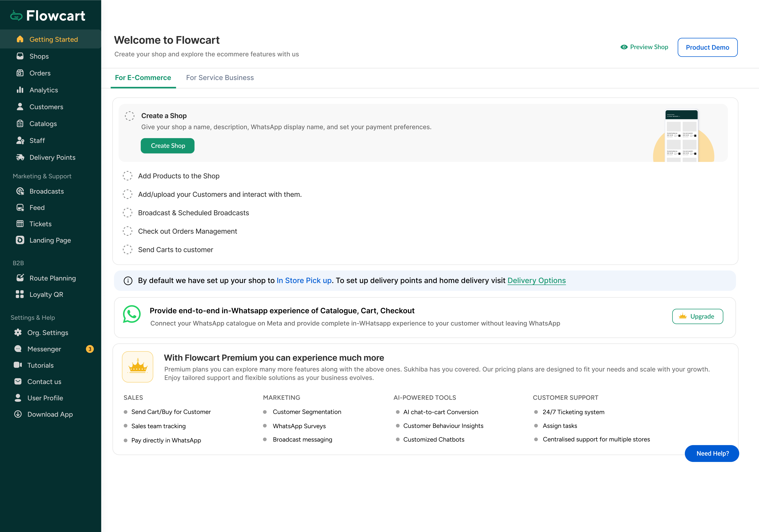759x532 pixels.
Task: Click WhatsApp Surveys feature text
Action: coord(299,426)
